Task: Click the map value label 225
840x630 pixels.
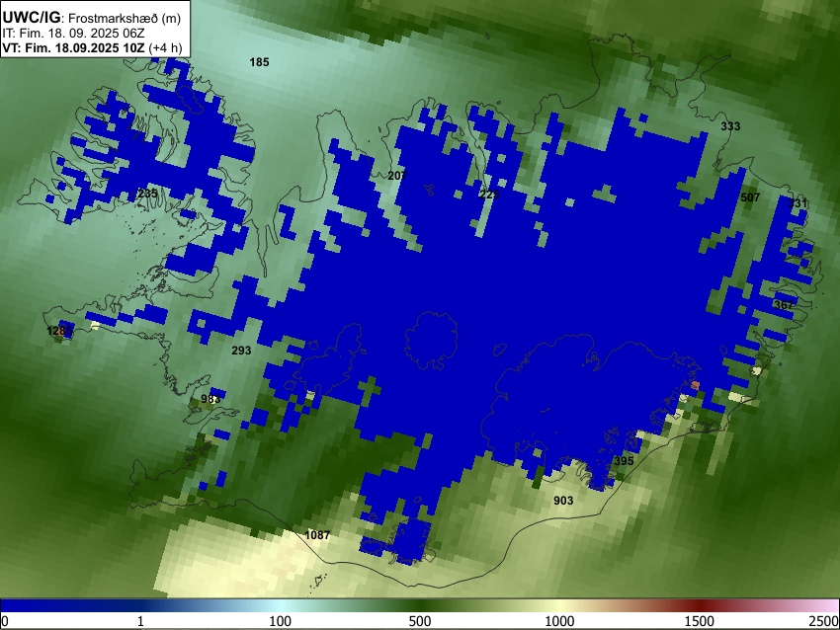Action: click(x=489, y=195)
